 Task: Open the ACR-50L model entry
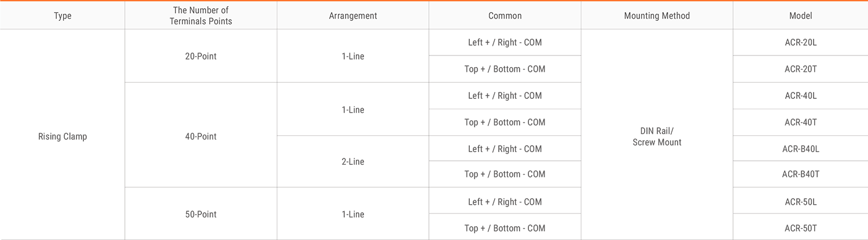pos(800,201)
